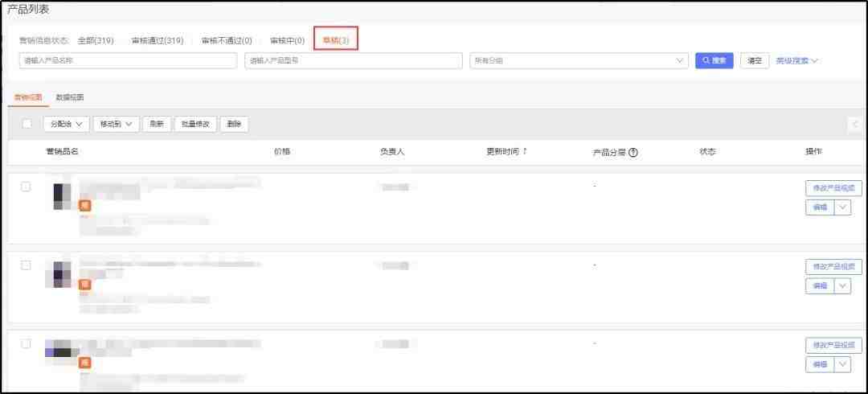868x394 pixels.
Task: Switch to the 审核通过(319) status filter
Action: [x=158, y=40]
